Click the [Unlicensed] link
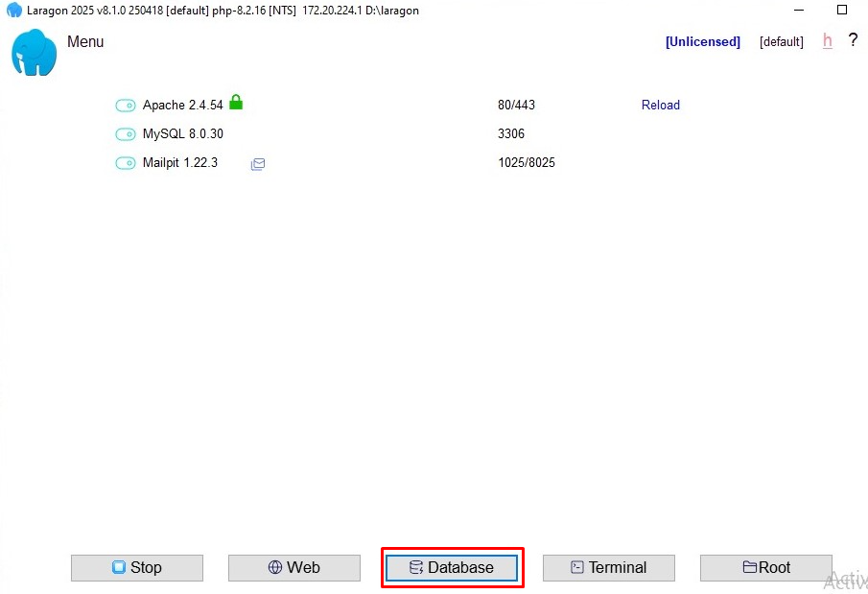Image resolution: width=868 pixels, height=594 pixels. (x=702, y=42)
